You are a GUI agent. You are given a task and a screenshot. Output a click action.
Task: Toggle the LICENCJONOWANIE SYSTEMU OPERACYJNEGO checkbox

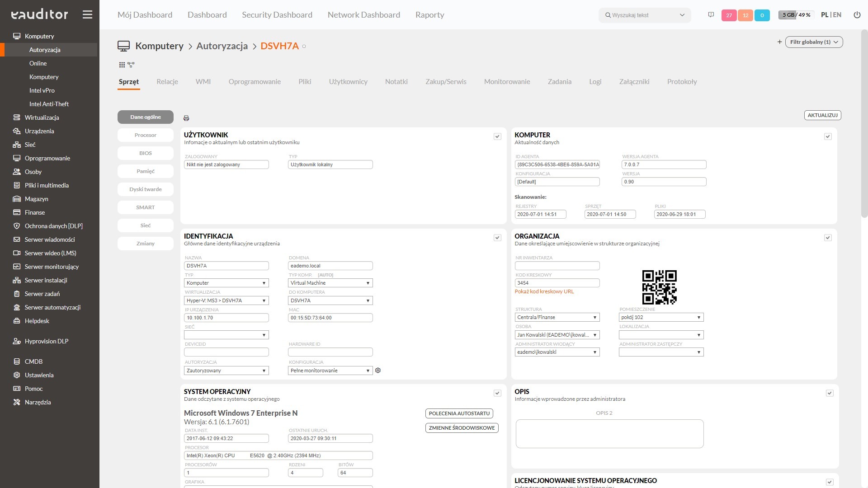(830, 482)
